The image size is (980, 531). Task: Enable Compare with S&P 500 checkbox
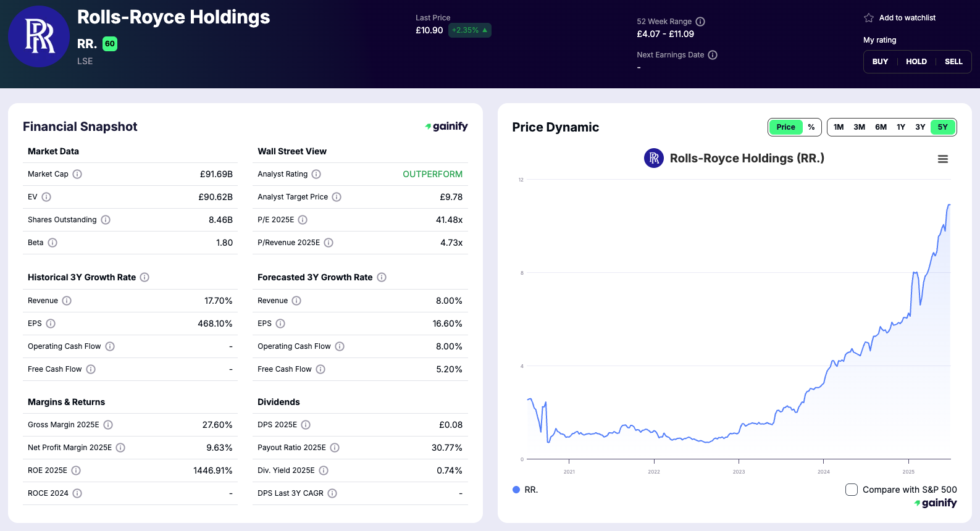(x=852, y=490)
